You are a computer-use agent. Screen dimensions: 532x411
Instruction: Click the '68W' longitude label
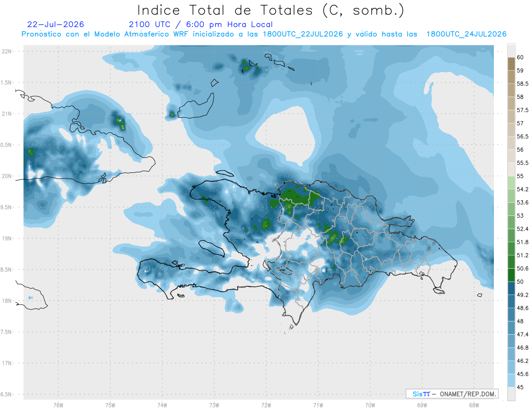[x=473, y=405]
